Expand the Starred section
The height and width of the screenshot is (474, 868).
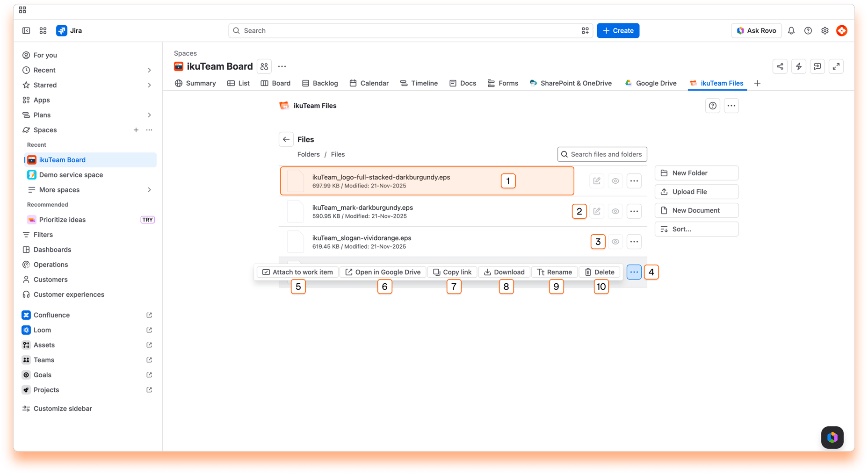(149, 85)
